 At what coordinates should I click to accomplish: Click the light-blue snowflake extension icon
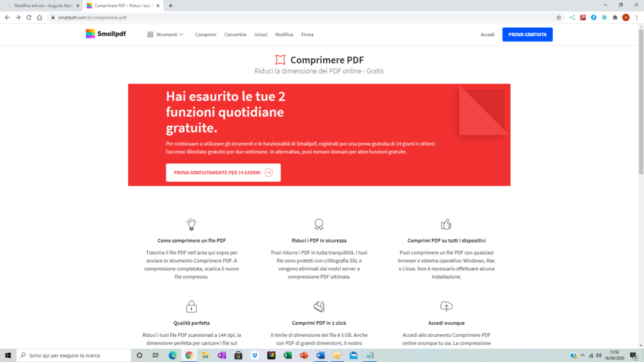pyautogui.click(x=604, y=18)
